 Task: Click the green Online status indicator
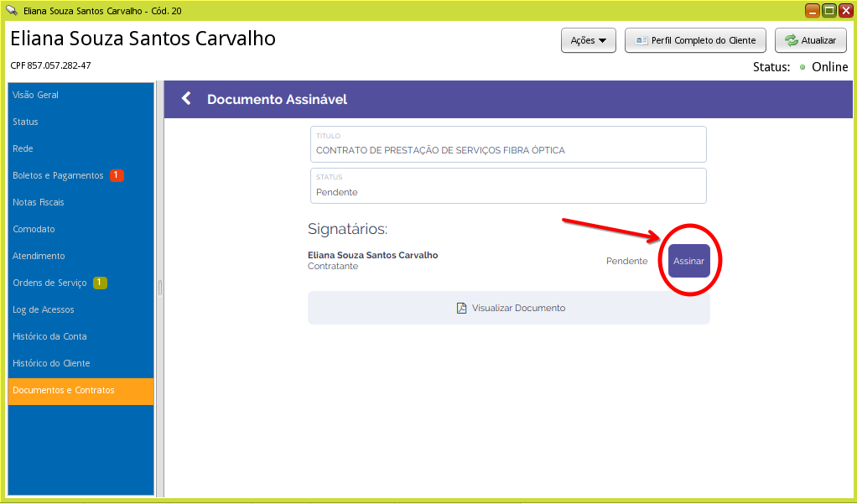(803, 68)
